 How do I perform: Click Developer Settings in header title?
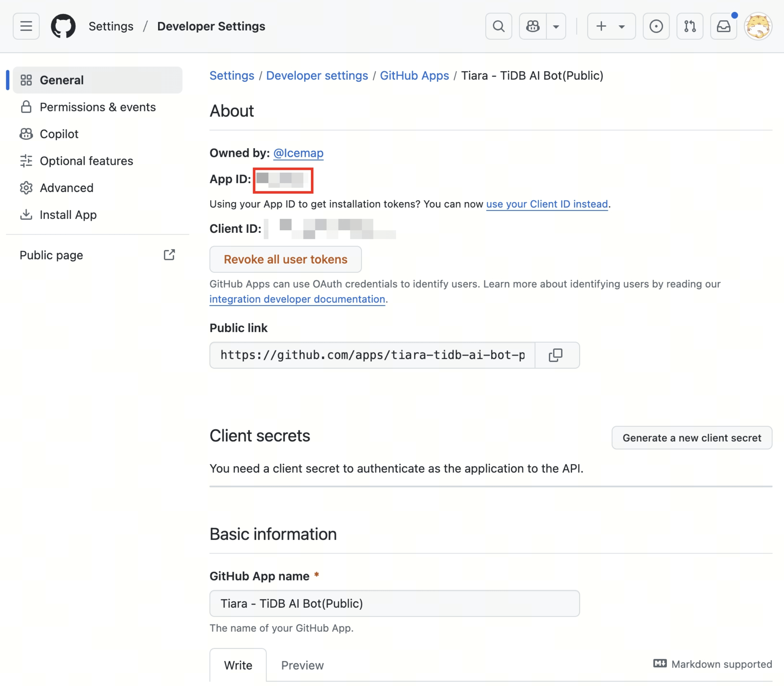coord(211,26)
